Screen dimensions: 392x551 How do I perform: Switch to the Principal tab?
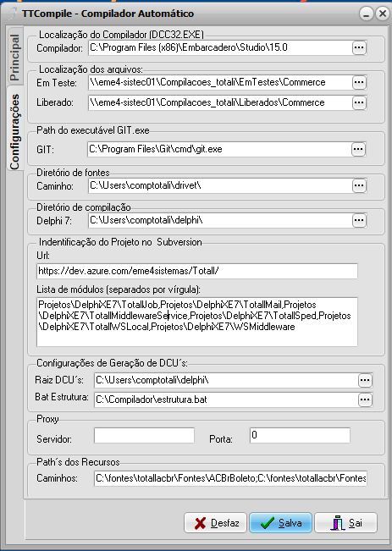coord(14,57)
